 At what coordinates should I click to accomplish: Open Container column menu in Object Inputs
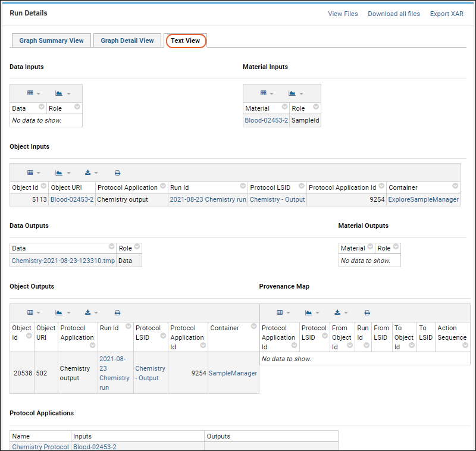pyautogui.click(x=455, y=186)
